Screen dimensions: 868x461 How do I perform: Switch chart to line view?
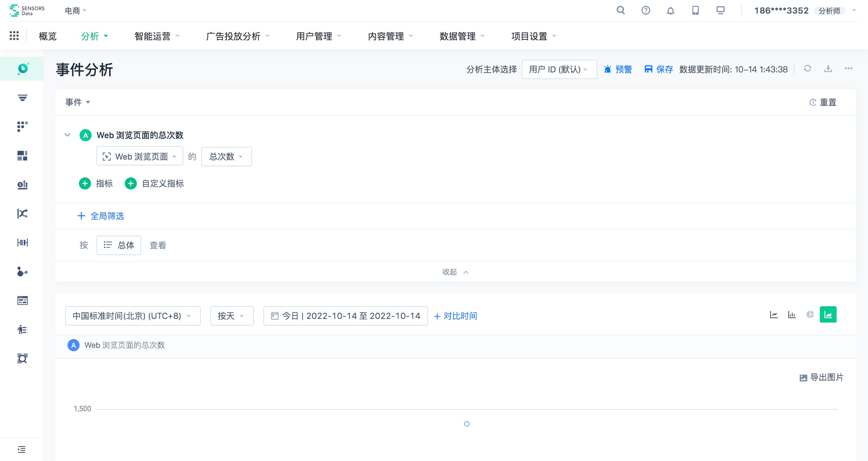coord(774,315)
